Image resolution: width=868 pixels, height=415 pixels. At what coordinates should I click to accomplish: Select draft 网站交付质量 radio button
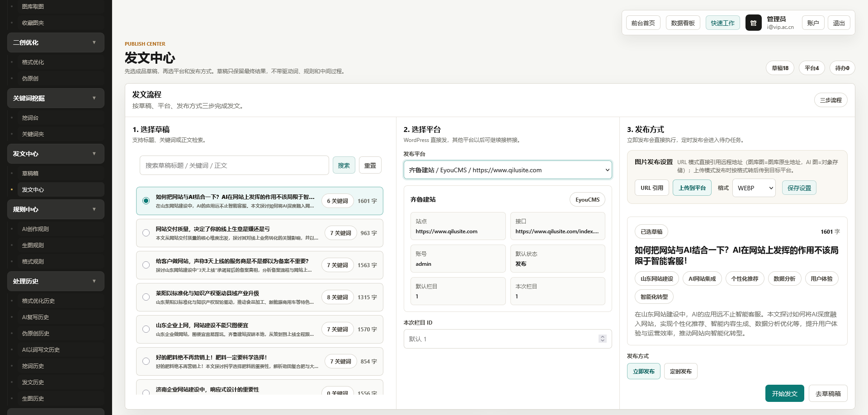coord(146,233)
